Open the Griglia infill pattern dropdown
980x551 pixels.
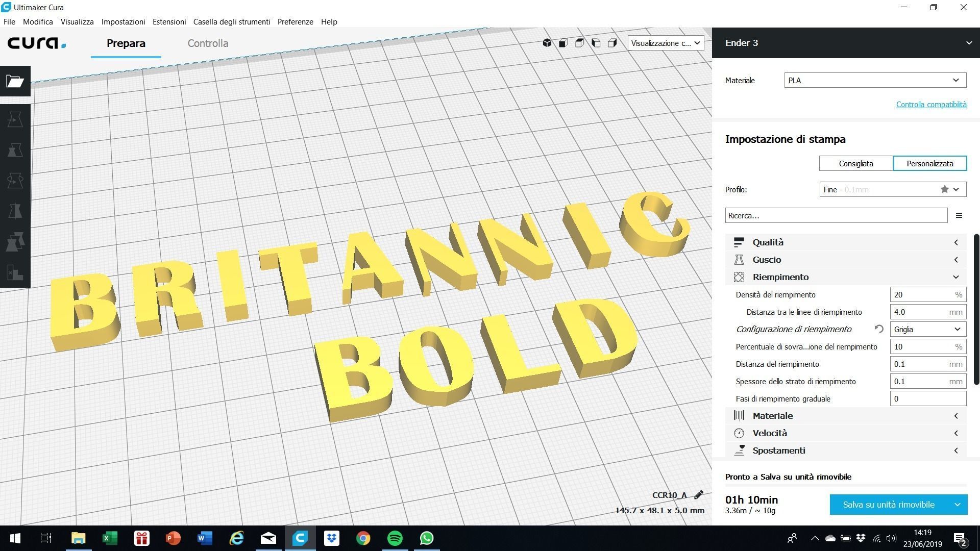928,329
